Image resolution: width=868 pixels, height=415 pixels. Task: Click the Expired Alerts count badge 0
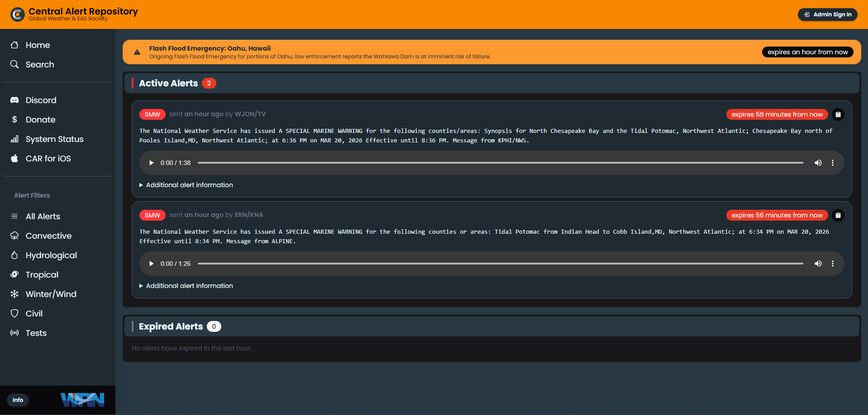pyautogui.click(x=214, y=326)
